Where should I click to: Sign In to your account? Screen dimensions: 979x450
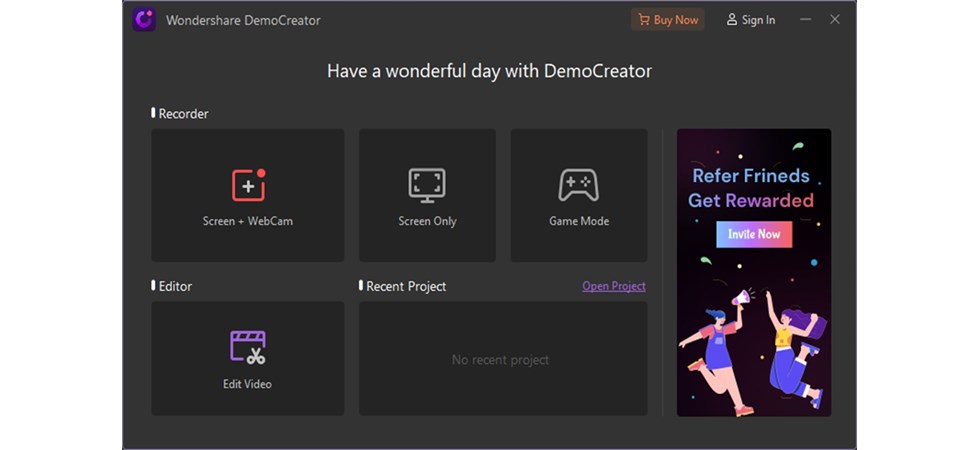point(750,20)
